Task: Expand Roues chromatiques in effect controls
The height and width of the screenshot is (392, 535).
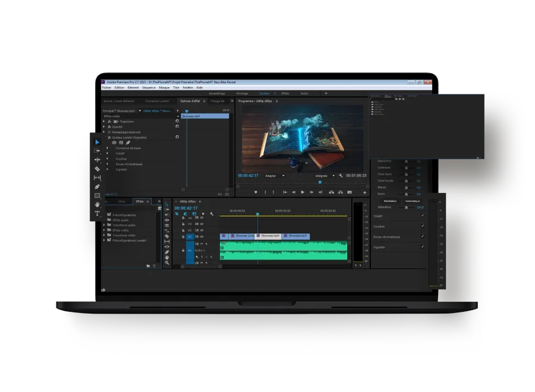Action: 108,164
